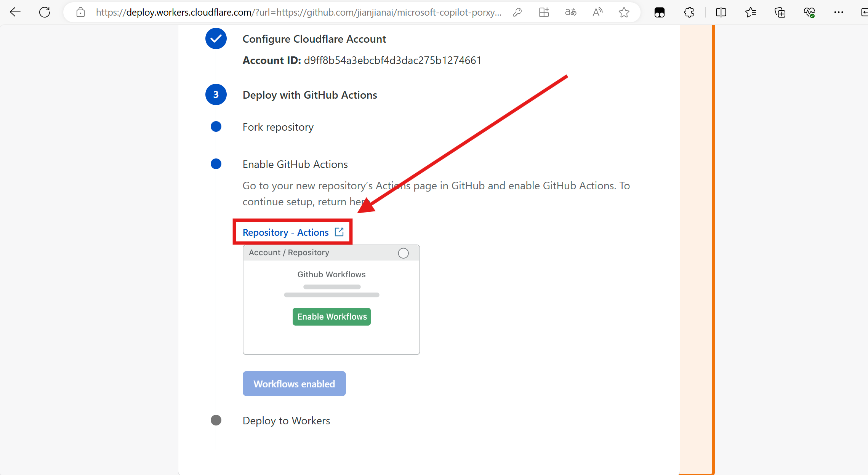Click the green Enable Workflows button

pyautogui.click(x=332, y=317)
